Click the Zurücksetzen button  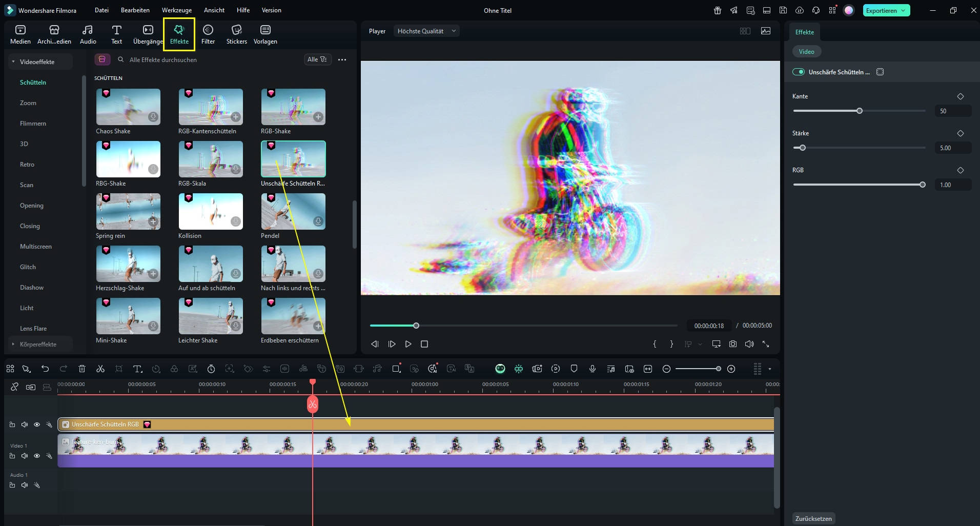click(x=813, y=518)
